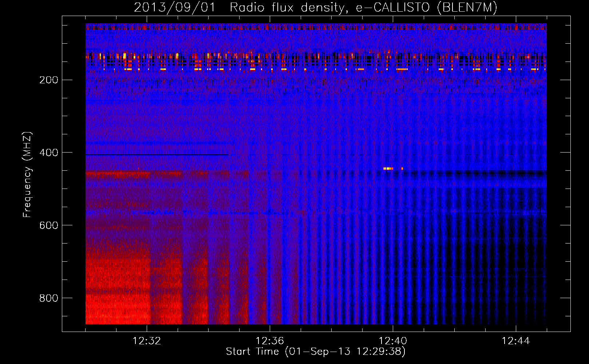Click the "Frequency (MHZ)" axis label
The height and width of the screenshot is (364, 589).
(x=27, y=175)
